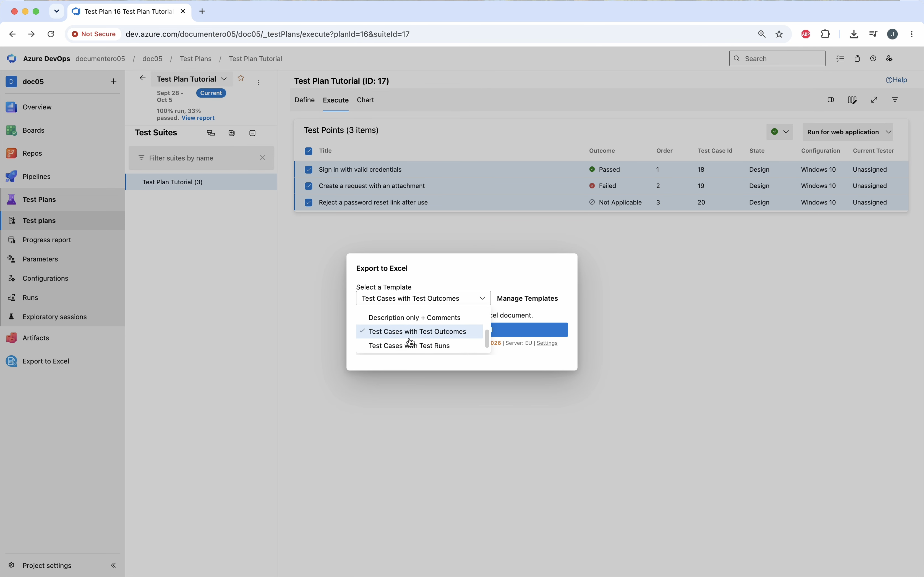Expand the Run for web application chevron

(x=889, y=132)
